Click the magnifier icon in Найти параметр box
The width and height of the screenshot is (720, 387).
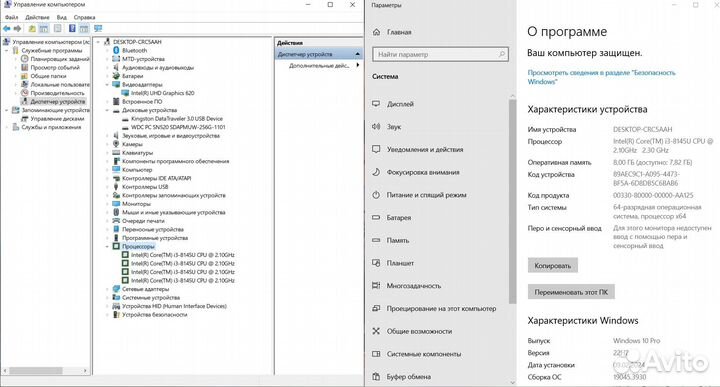click(502, 54)
